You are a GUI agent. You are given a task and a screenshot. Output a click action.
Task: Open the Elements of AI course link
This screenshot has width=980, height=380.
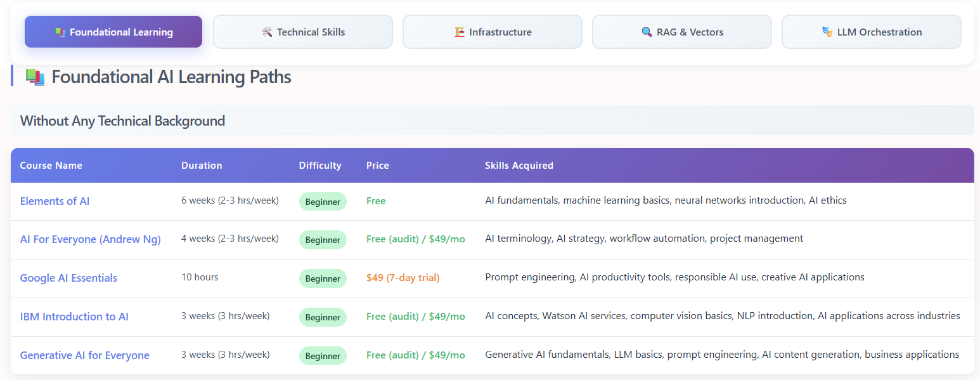coord(55,201)
